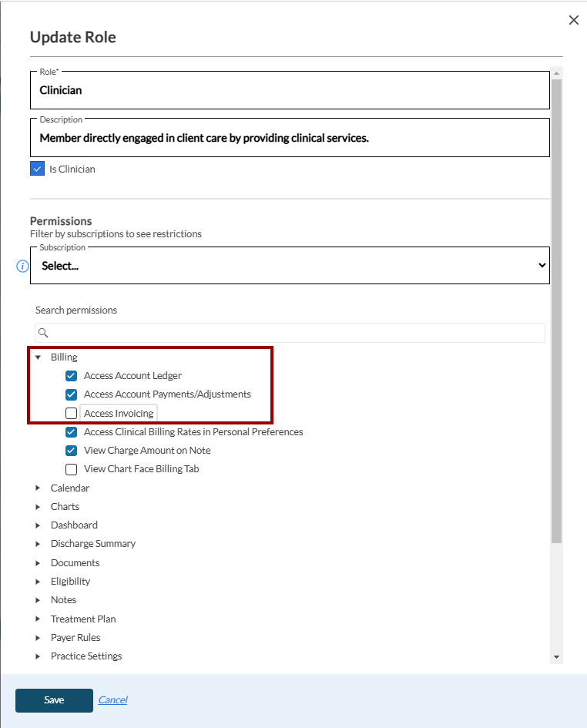Click scrollbar up arrow at top
Viewport: 587px width, 728px height.
556,72
